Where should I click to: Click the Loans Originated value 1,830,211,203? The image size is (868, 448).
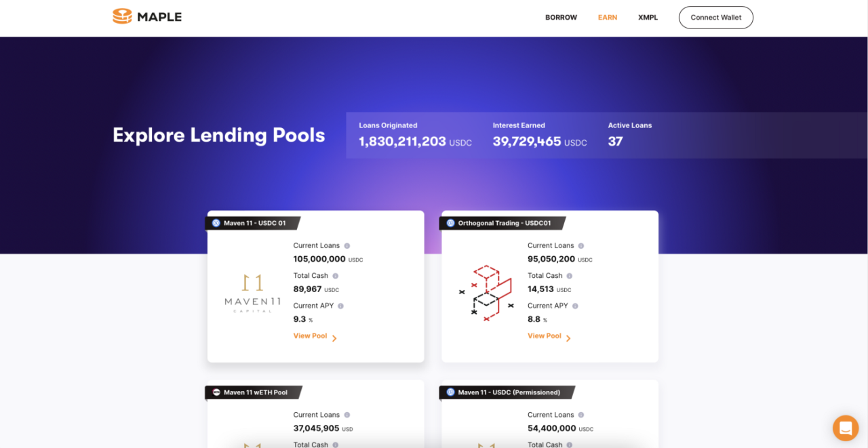pos(402,142)
